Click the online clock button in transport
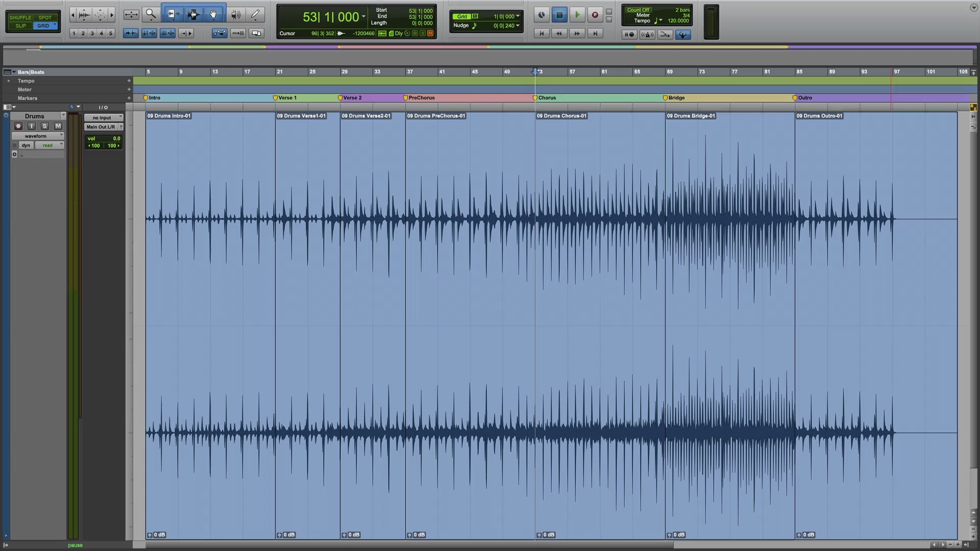The width and height of the screenshot is (980, 551). (x=542, y=15)
